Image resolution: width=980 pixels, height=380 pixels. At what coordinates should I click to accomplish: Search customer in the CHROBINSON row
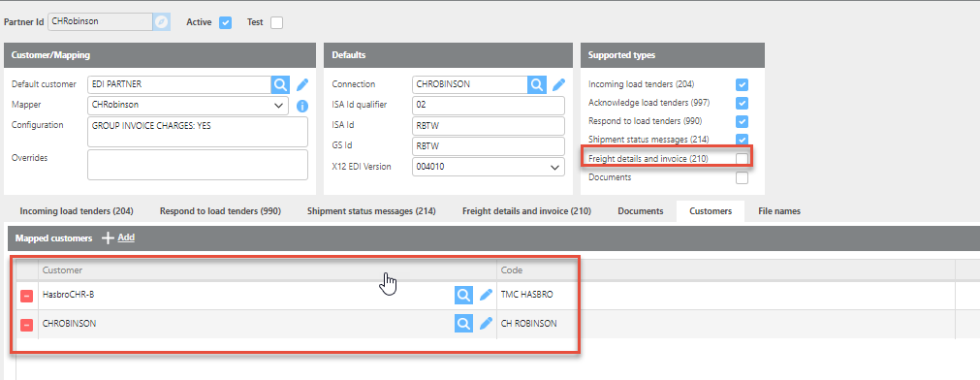tap(463, 324)
